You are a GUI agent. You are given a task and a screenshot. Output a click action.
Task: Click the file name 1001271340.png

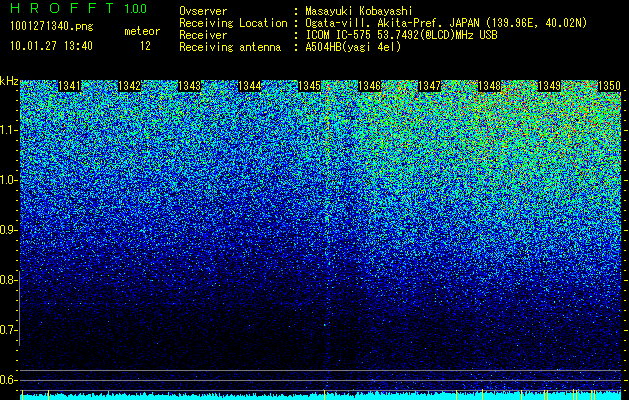coord(52,27)
